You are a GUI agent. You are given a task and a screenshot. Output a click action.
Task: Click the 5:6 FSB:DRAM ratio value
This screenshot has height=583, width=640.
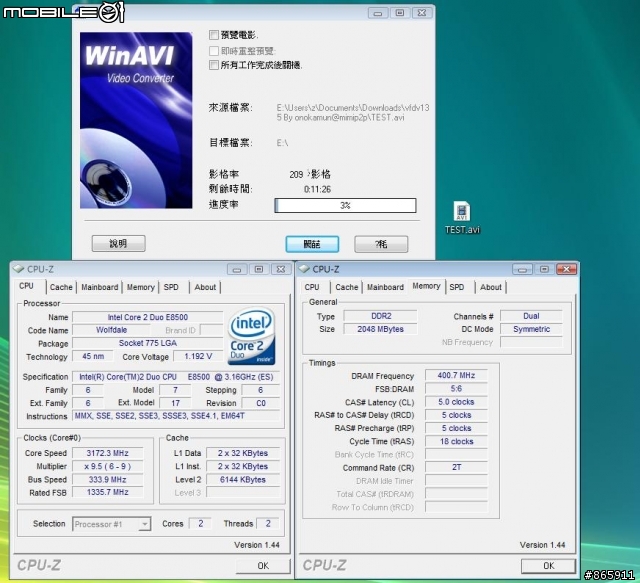click(x=456, y=389)
